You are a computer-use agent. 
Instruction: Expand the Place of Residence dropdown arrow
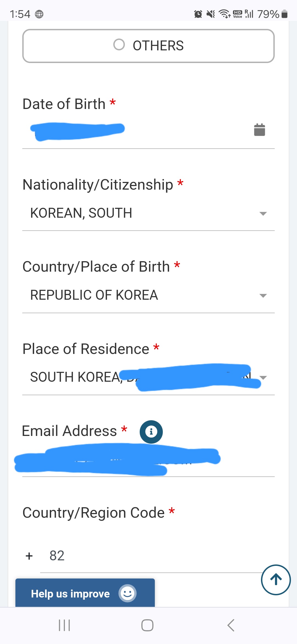coord(263,378)
